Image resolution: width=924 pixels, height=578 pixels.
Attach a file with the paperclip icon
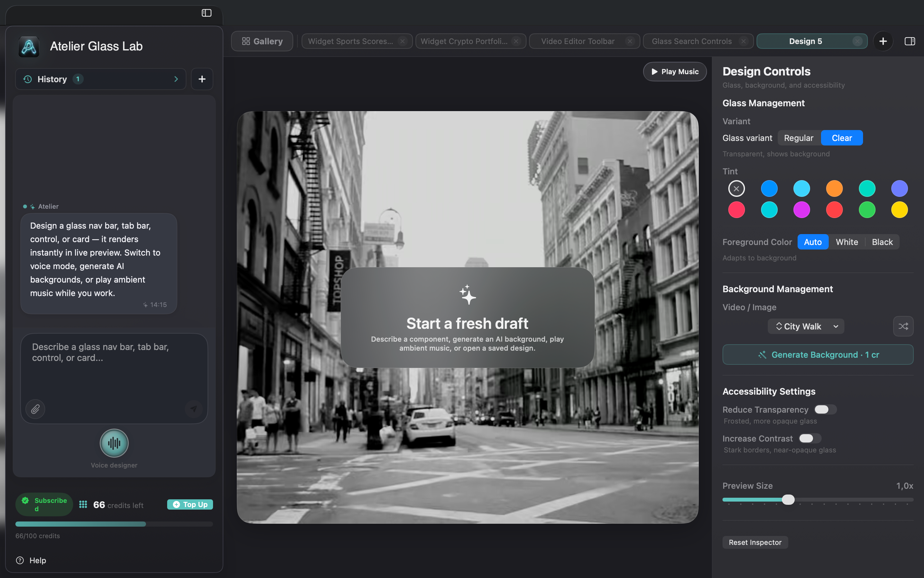[36, 409]
